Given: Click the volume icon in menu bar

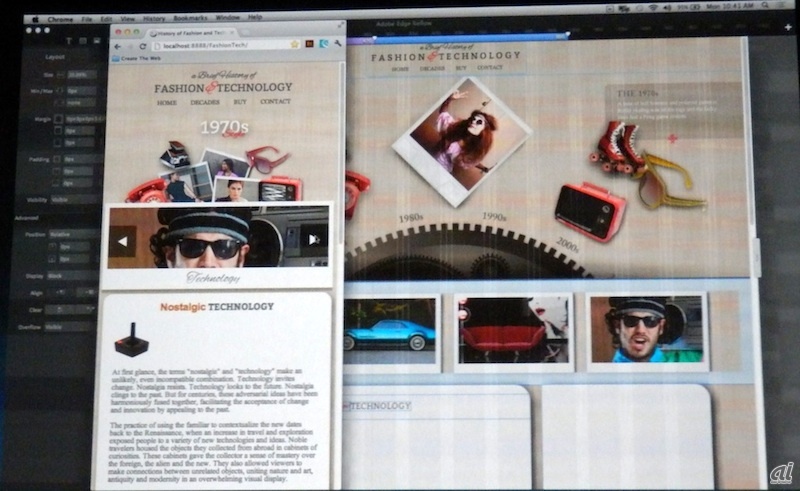Looking at the screenshot, I should point(668,8).
